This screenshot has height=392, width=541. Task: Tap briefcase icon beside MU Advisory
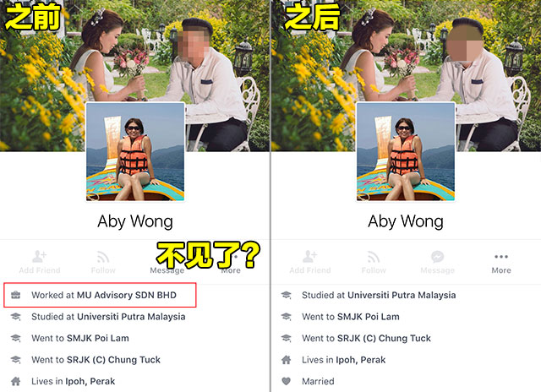pyautogui.click(x=15, y=295)
